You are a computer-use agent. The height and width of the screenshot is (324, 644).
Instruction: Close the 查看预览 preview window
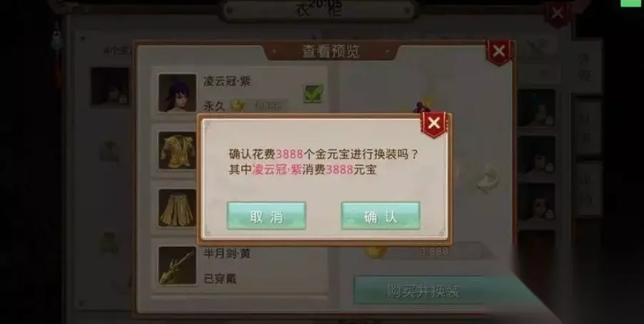click(498, 52)
